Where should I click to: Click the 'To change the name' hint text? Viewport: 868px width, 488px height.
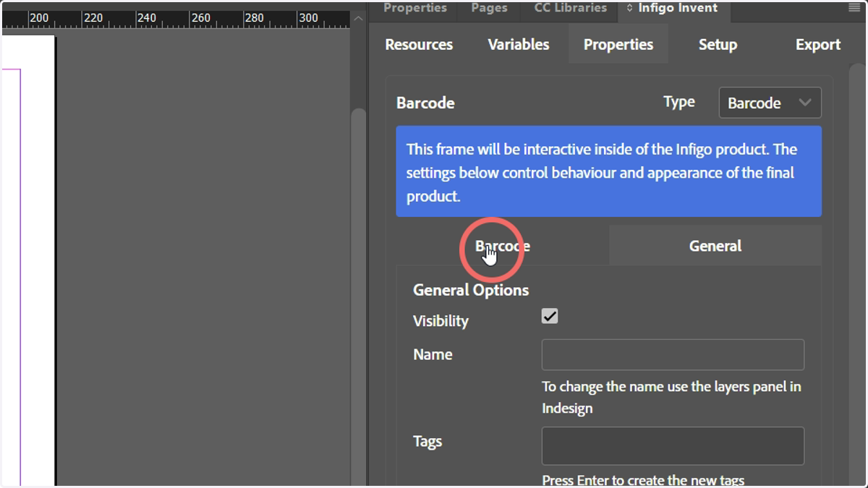tap(671, 397)
